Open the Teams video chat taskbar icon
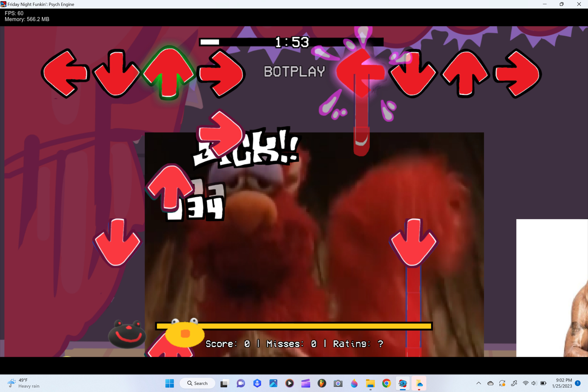 (241, 383)
